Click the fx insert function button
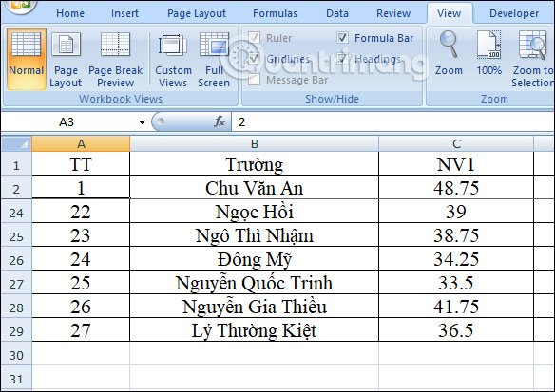Screen dimensions: 555x392 [x=220, y=121]
